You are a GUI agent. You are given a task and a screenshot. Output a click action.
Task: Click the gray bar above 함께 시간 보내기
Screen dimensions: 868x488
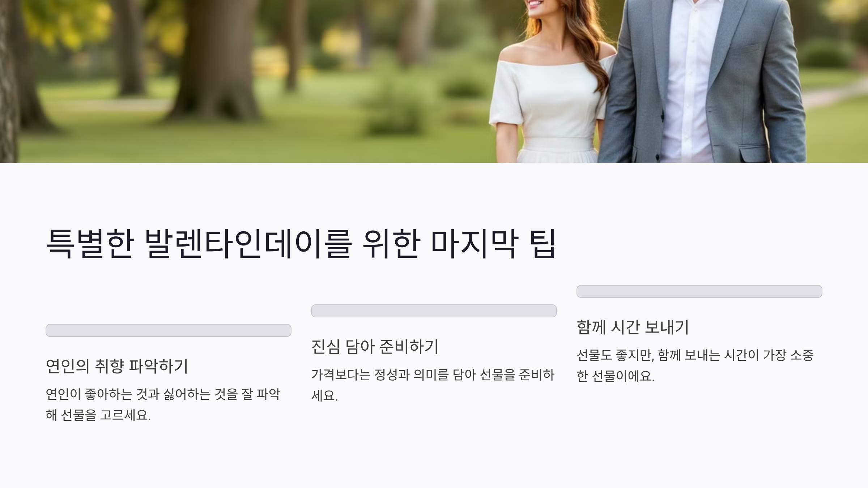click(x=699, y=291)
